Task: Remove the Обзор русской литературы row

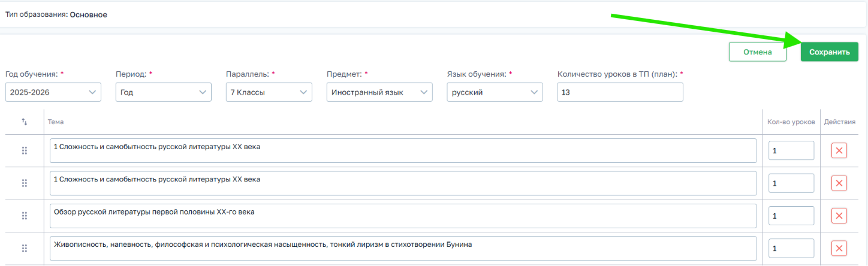Action: pyautogui.click(x=839, y=216)
